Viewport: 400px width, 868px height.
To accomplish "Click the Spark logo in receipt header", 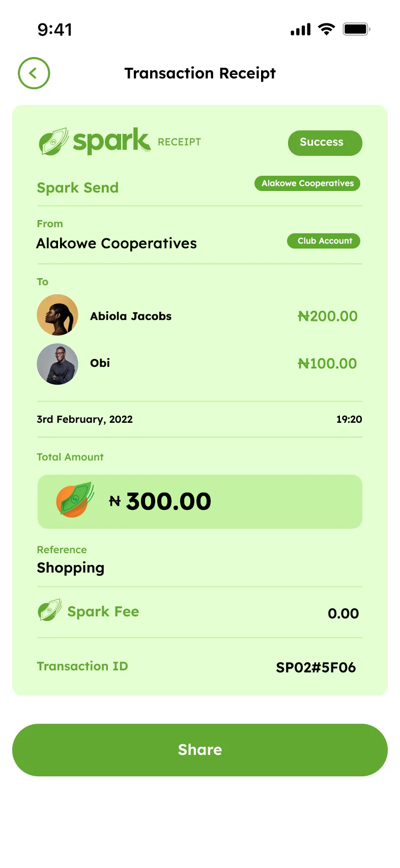I will click(95, 141).
